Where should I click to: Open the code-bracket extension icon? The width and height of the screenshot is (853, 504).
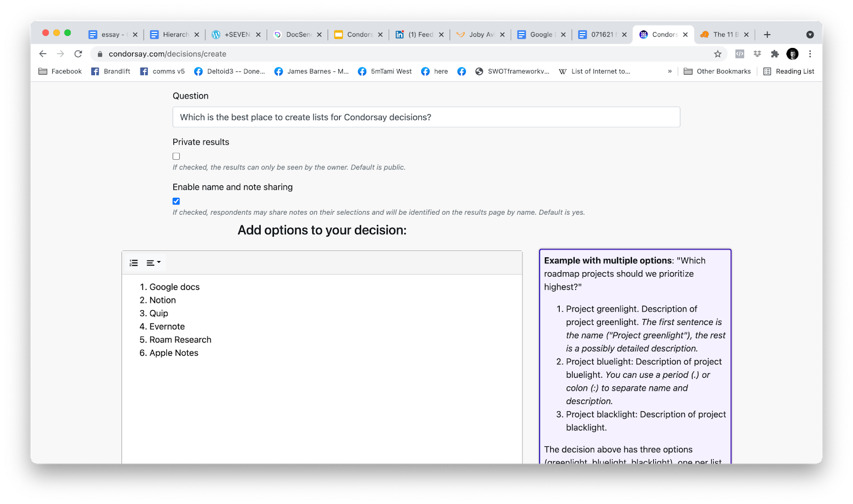739,54
